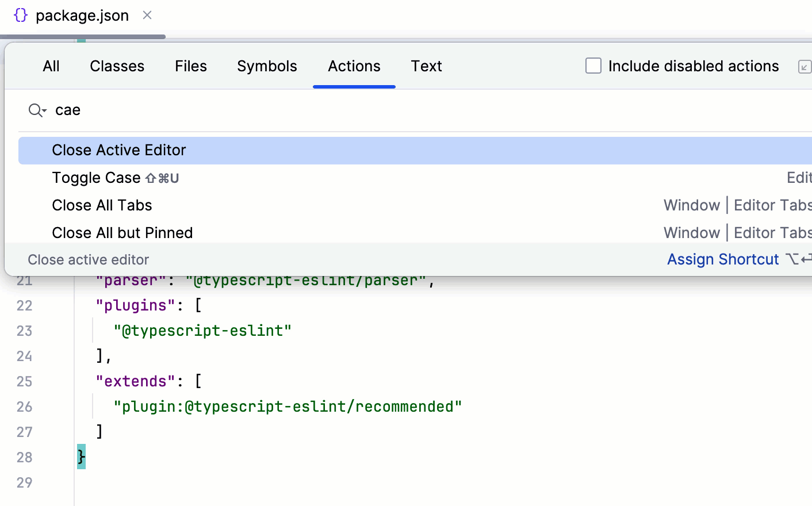Viewport: 812px width, 506px height.
Task: Open search results in tool window icon
Action: (805, 67)
